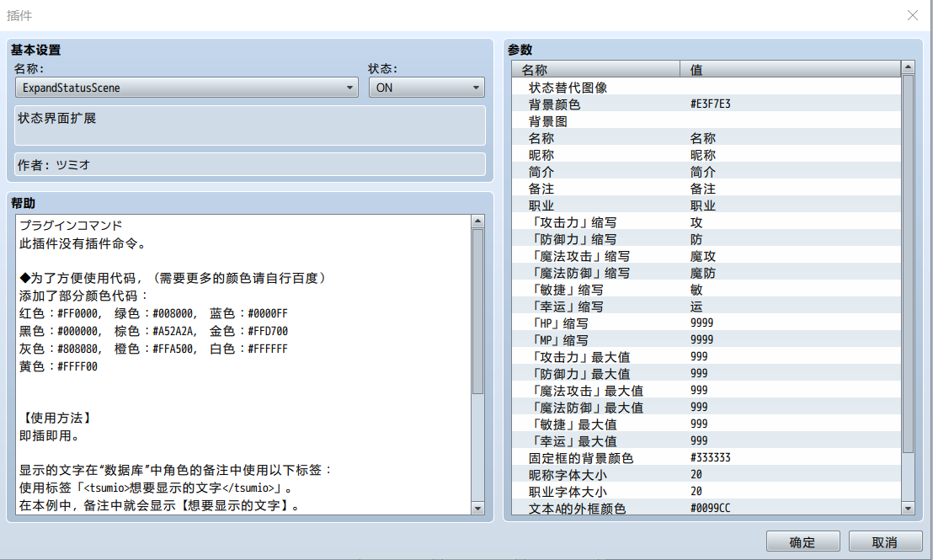Click the 取消 button
Viewport: 933px width, 560px height.
tap(885, 541)
